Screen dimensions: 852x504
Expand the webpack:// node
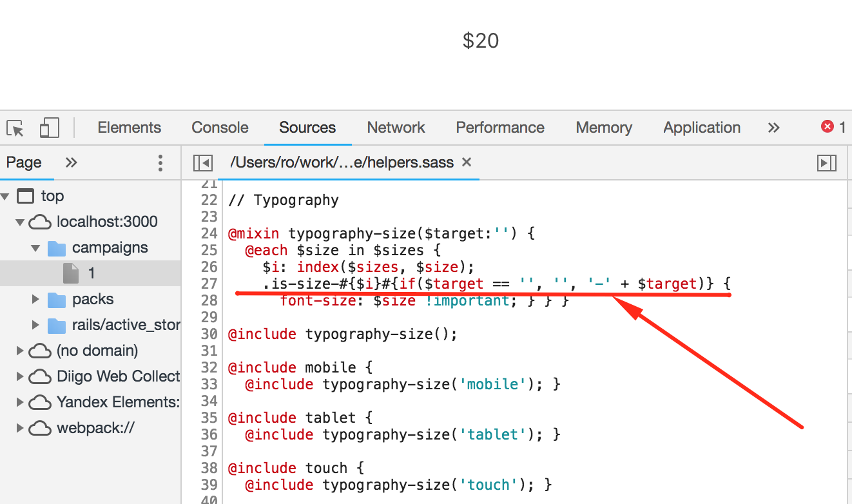(20, 428)
